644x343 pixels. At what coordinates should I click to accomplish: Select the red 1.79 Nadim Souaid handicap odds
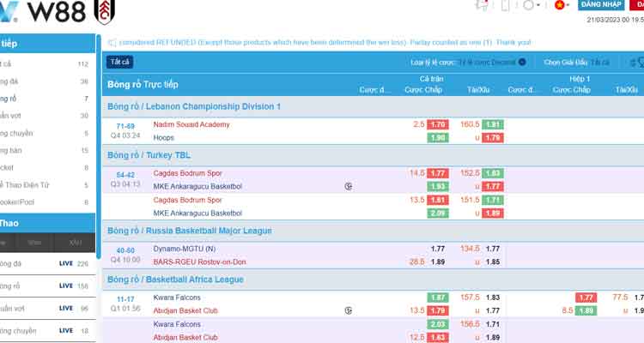(x=438, y=124)
